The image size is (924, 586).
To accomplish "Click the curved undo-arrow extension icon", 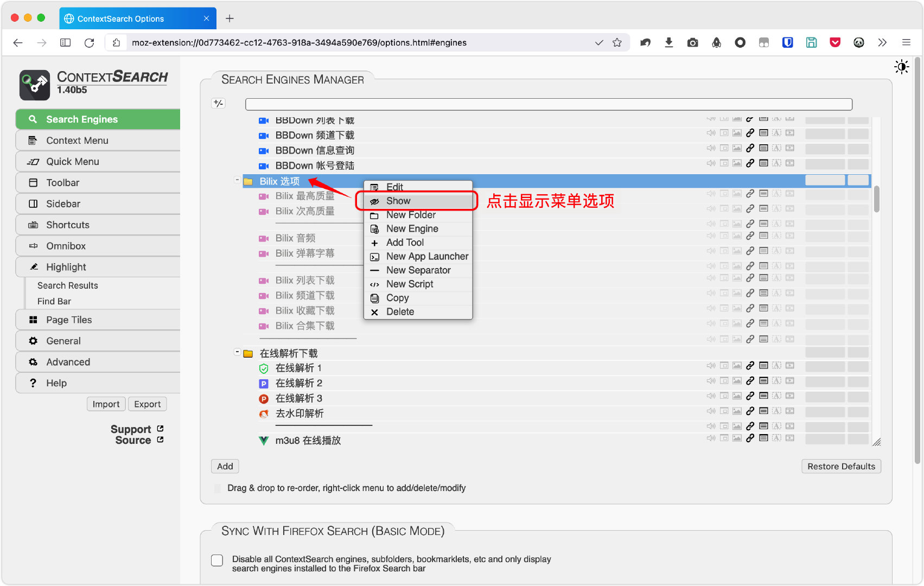I will click(645, 43).
